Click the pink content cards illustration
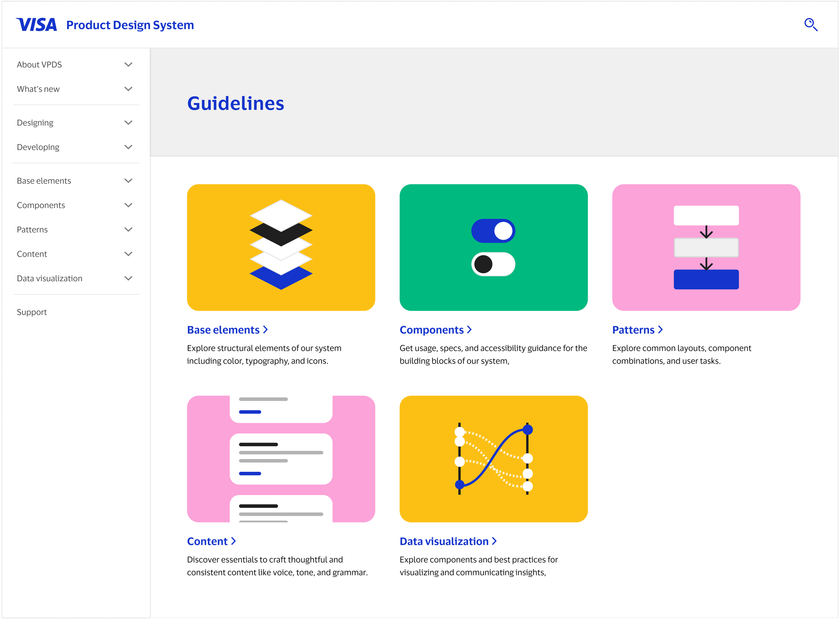This screenshot has width=840, height=620. (x=281, y=458)
